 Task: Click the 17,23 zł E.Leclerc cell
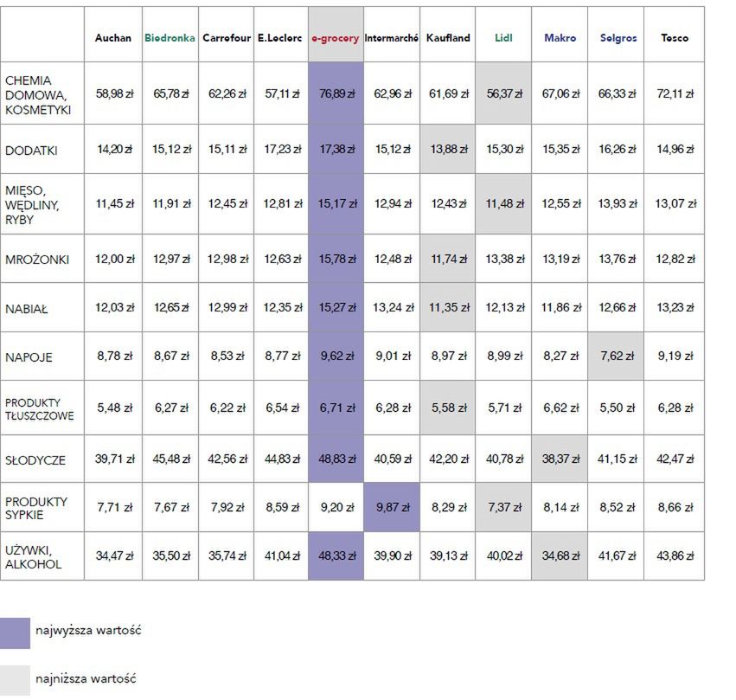coord(281,150)
